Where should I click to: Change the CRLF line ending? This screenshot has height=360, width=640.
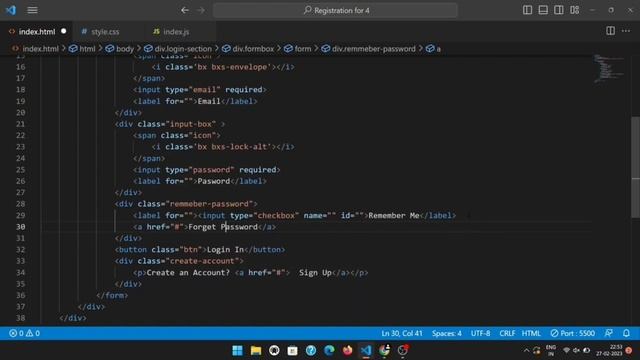coord(507,333)
